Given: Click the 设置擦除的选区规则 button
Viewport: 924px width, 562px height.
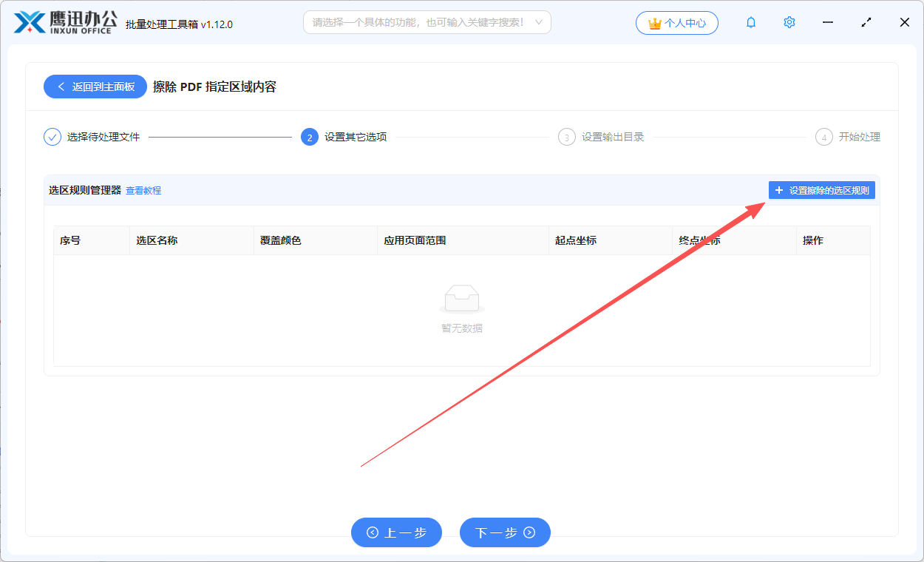Looking at the screenshot, I should (821, 190).
